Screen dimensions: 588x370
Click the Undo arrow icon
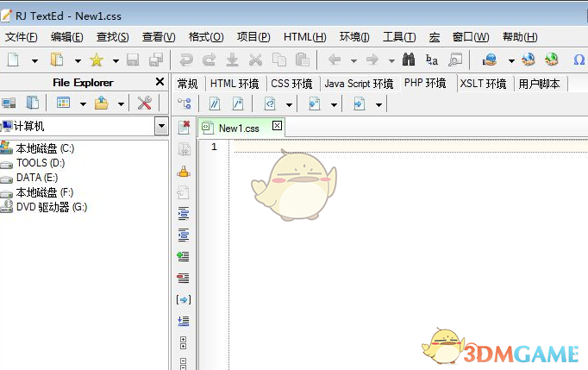[186, 60]
